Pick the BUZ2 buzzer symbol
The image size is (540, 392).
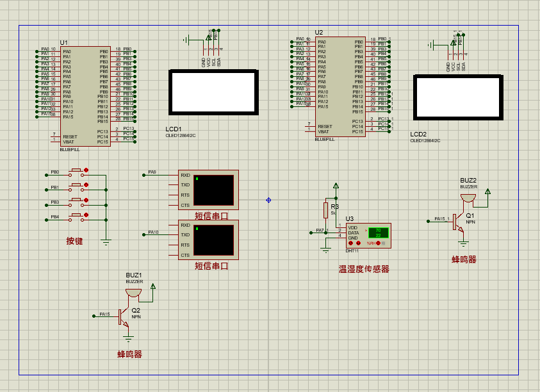click(x=468, y=199)
